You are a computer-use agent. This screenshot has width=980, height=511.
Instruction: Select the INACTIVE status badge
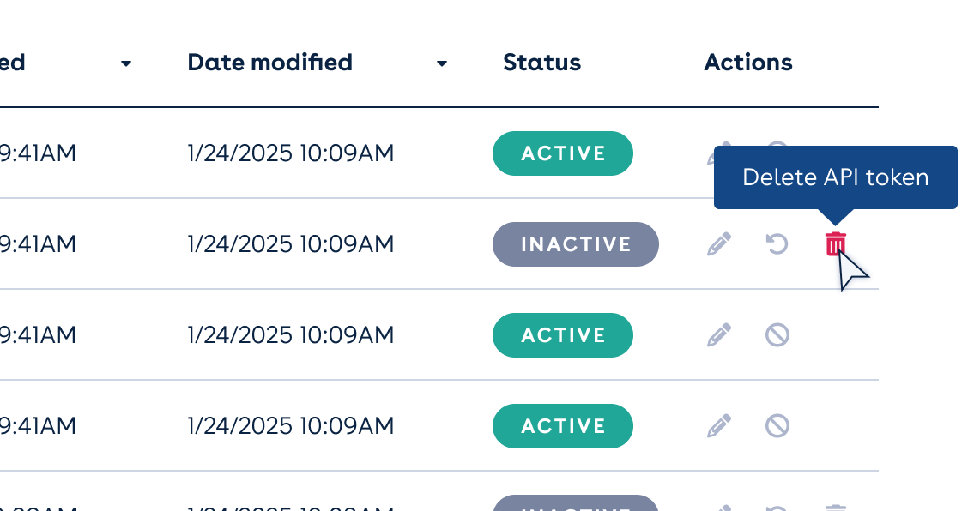pyautogui.click(x=575, y=244)
